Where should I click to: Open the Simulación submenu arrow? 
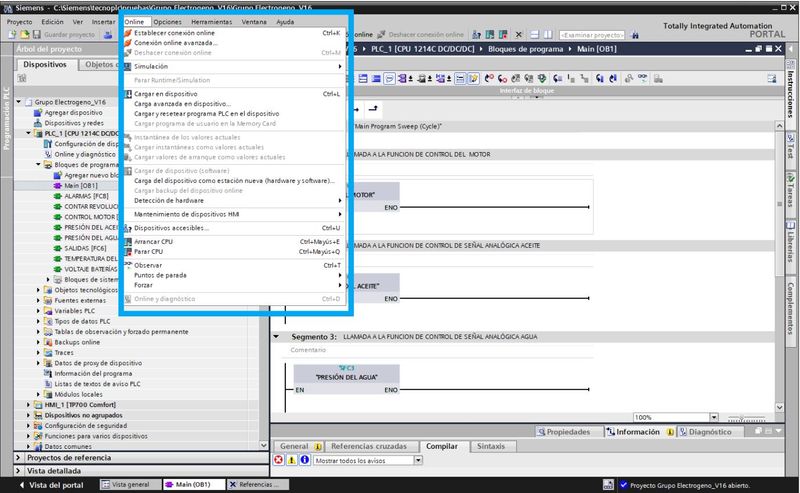tap(340, 66)
